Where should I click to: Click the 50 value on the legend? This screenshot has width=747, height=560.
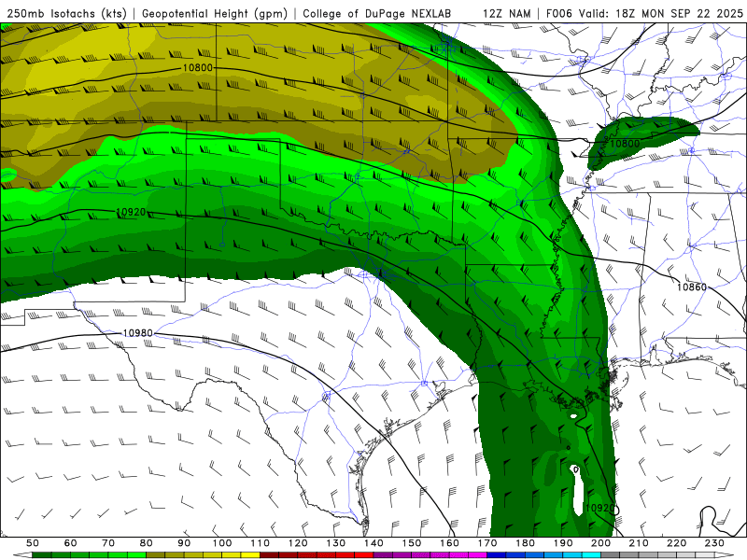[33, 543]
